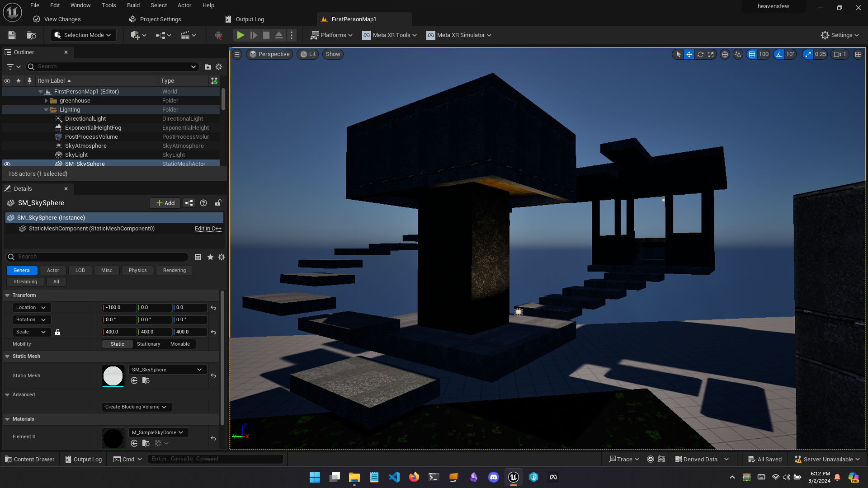Click the Actor tab in Details panel
The image size is (868, 488).
53,270
